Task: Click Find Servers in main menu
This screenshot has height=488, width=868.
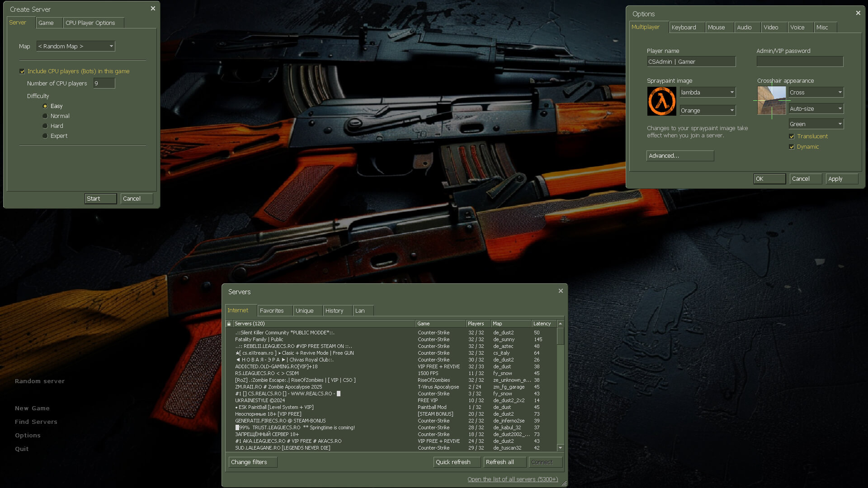Action: pyautogui.click(x=36, y=422)
